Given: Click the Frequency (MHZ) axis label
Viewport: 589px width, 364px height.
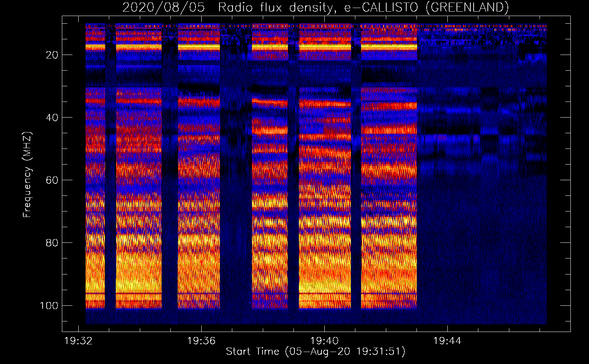Looking at the screenshot, I should tap(27, 174).
